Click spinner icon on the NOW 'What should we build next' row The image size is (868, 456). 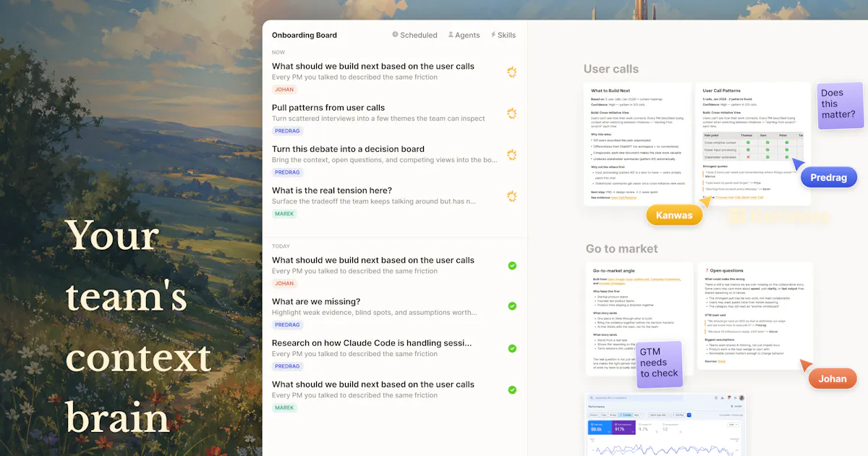pos(512,72)
